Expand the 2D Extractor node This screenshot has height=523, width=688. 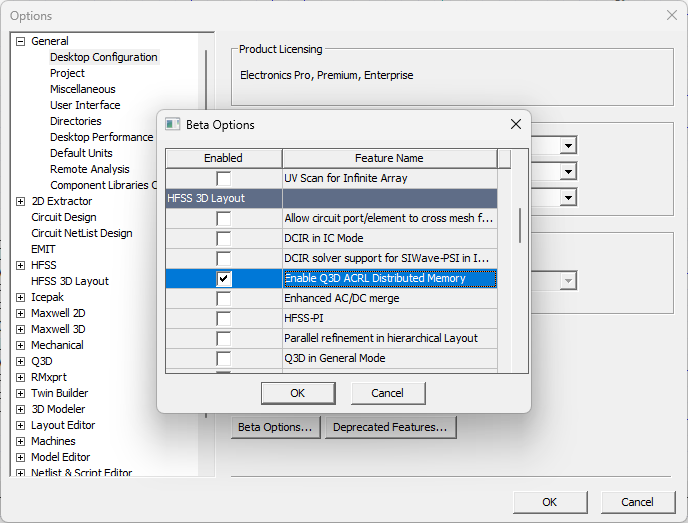coord(20,201)
